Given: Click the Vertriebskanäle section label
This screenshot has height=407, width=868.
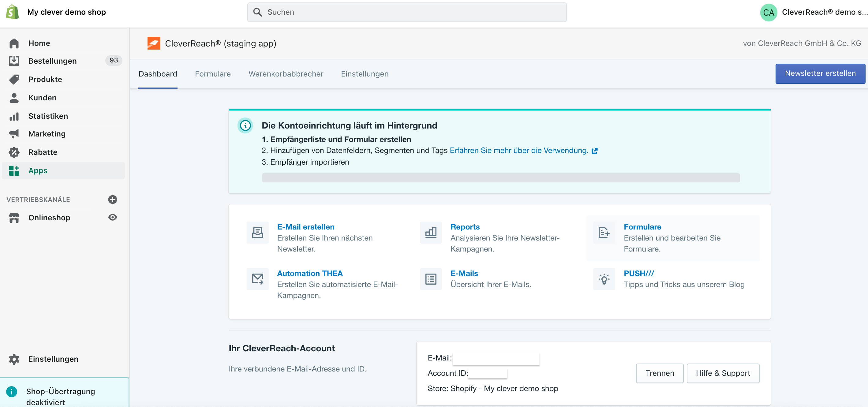Looking at the screenshot, I should click(x=38, y=200).
